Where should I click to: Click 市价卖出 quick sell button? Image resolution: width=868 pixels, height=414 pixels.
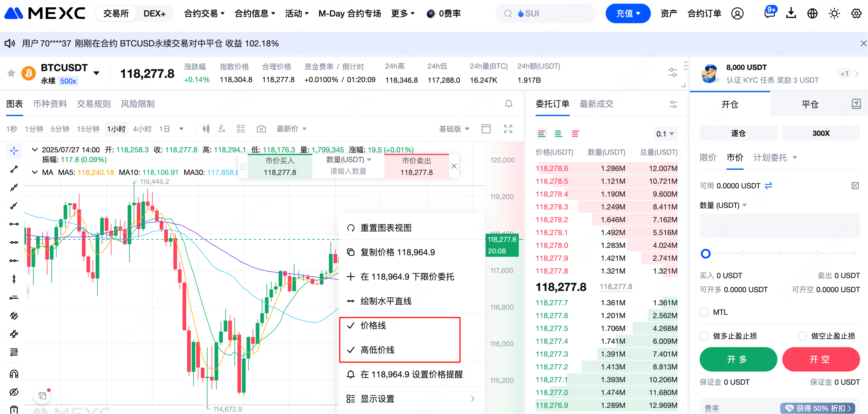click(417, 166)
